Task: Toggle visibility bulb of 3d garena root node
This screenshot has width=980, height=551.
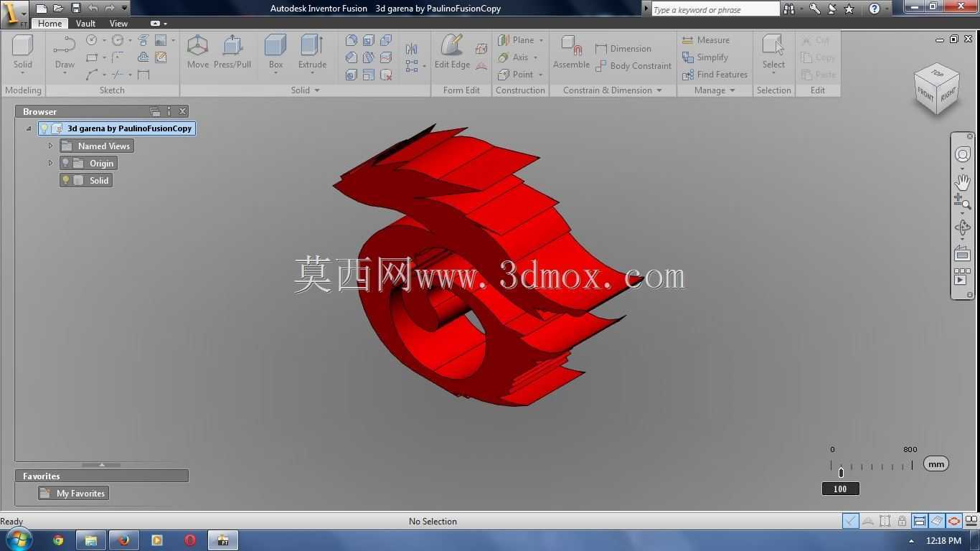Action: [44, 128]
